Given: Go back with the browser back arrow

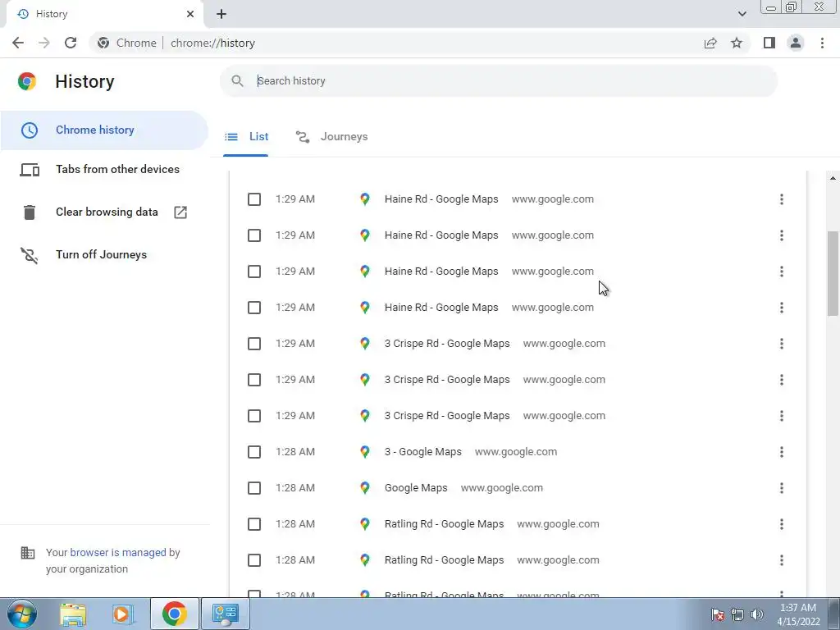Looking at the screenshot, I should [18, 43].
